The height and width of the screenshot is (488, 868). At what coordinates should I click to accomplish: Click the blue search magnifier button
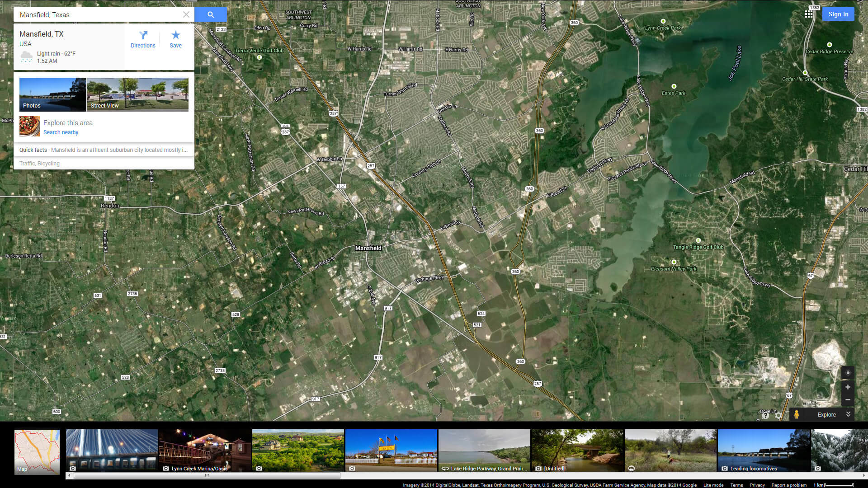211,14
